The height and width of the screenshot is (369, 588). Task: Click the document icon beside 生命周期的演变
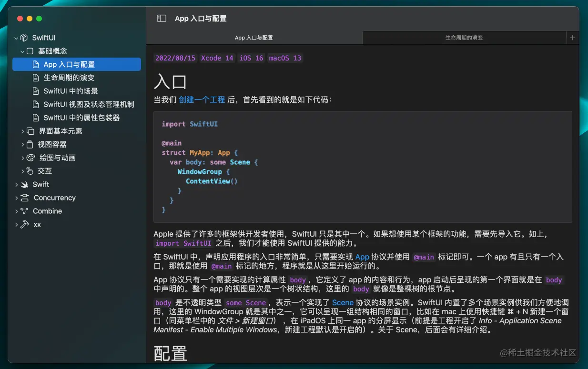[x=36, y=78]
